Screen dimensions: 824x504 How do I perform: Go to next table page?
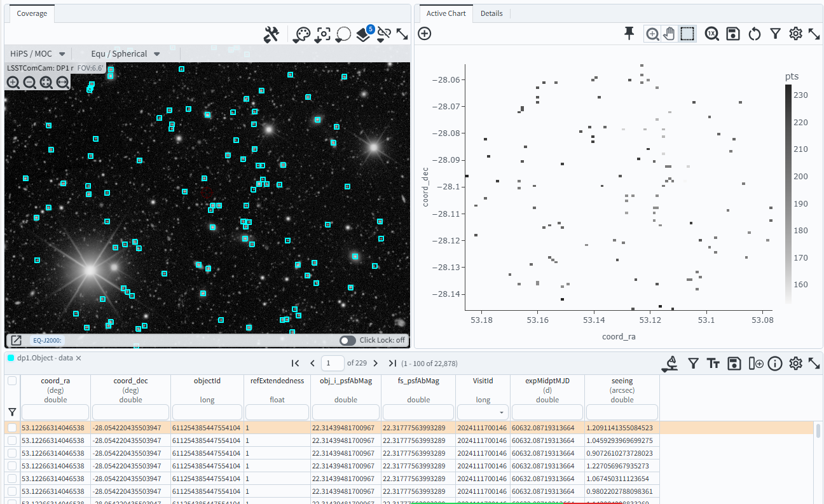(375, 364)
